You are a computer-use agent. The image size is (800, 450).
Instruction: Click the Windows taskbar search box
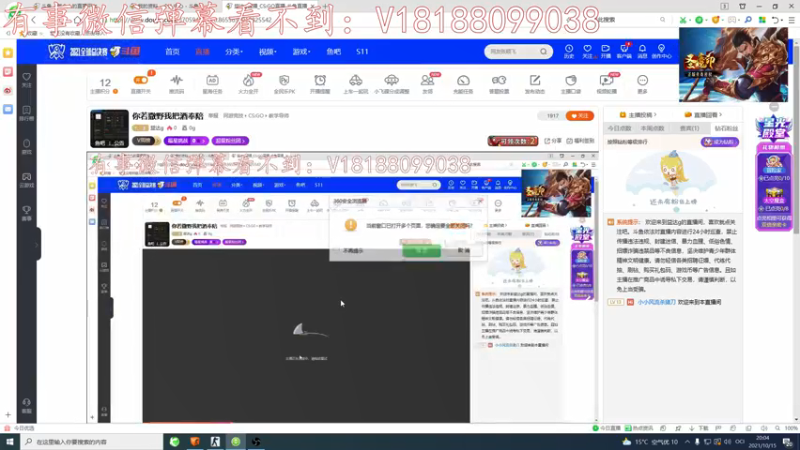click(x=91, y=442)
